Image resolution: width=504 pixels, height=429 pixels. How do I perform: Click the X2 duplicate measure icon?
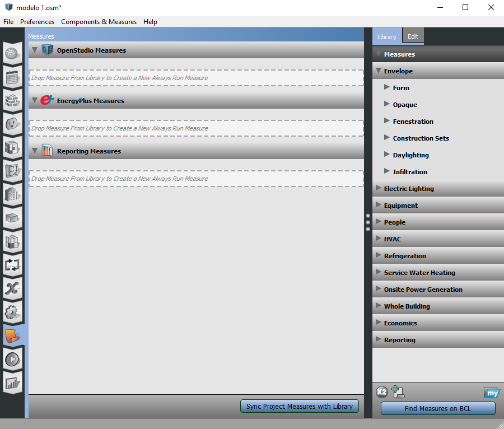click(381, 393)
